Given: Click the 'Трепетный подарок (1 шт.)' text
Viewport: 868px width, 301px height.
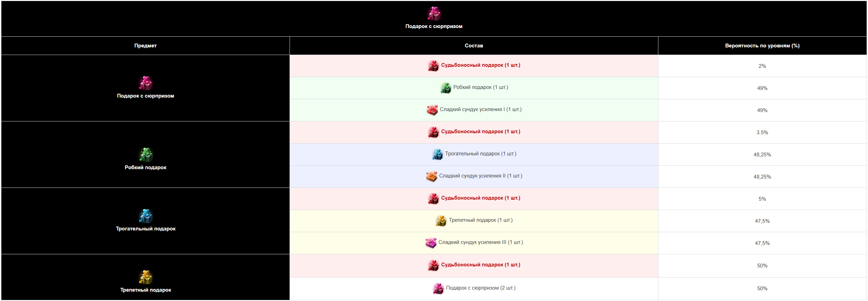Looking at the screenshot, I should 481,220.
